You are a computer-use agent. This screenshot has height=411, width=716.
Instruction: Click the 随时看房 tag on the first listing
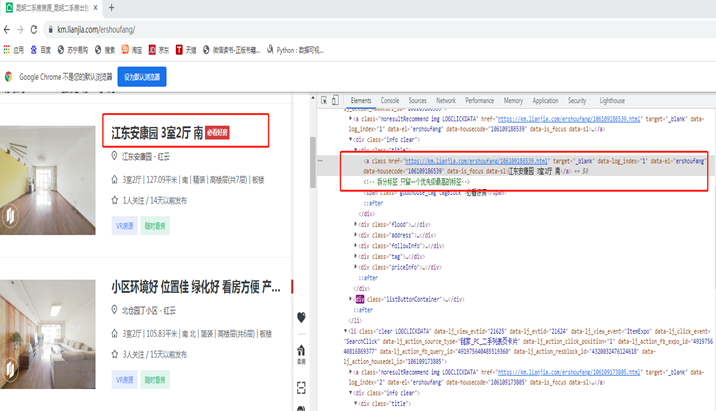pyautogui.click(x=155, y=226)
